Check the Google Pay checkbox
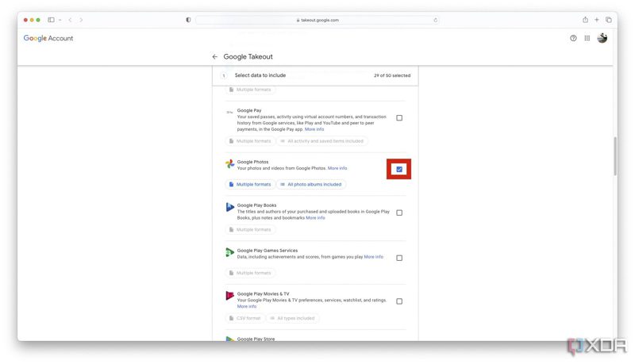635x364 pixels. 399,117
